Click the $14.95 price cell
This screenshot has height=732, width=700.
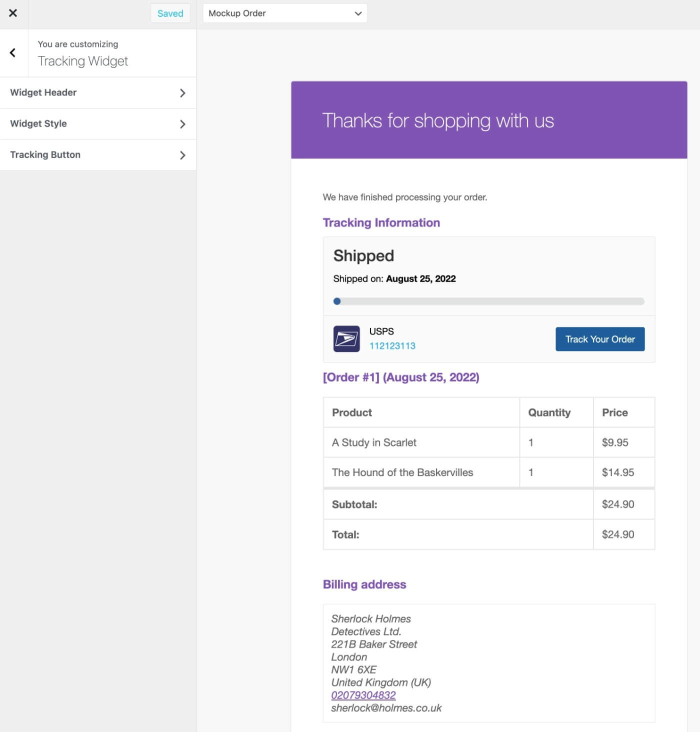(x=624, y=472)
